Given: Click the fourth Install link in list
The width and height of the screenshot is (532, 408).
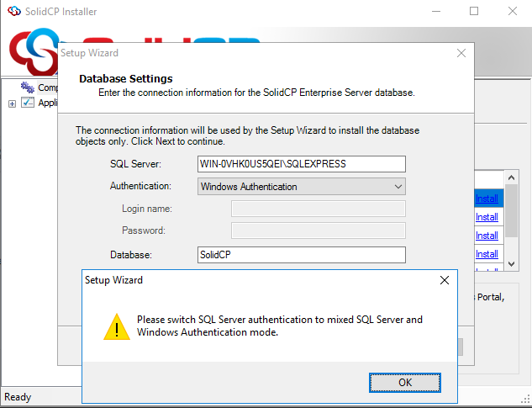Looking at the screenshot, I should tap(487, 254).
